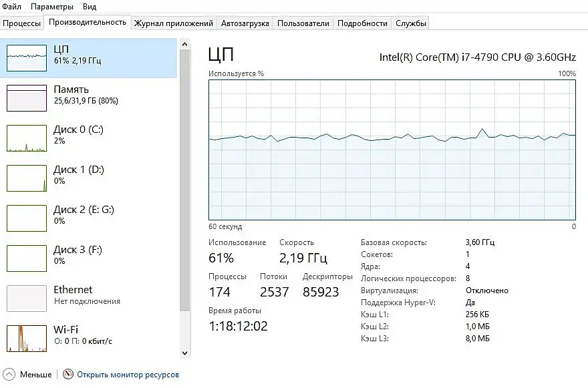The width and height of the screenshot is (588, 388).
Task: Open the Подробности tab
Action: 362,23
